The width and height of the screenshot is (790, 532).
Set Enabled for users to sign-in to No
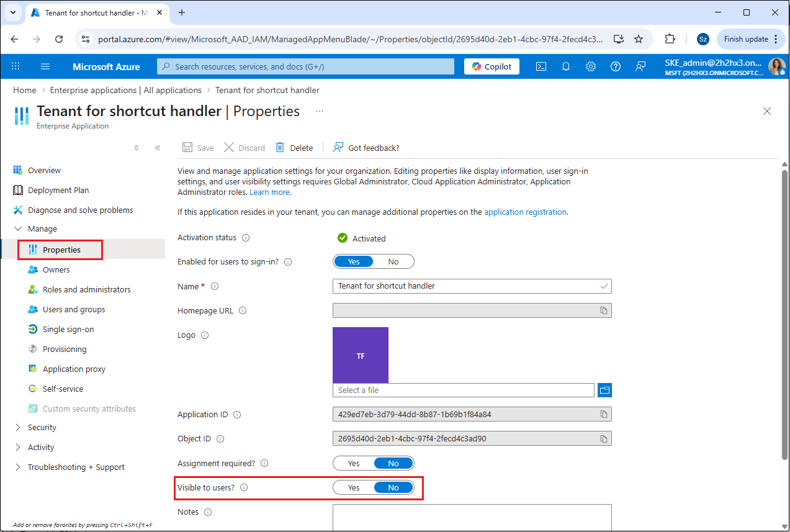point(393,261)
